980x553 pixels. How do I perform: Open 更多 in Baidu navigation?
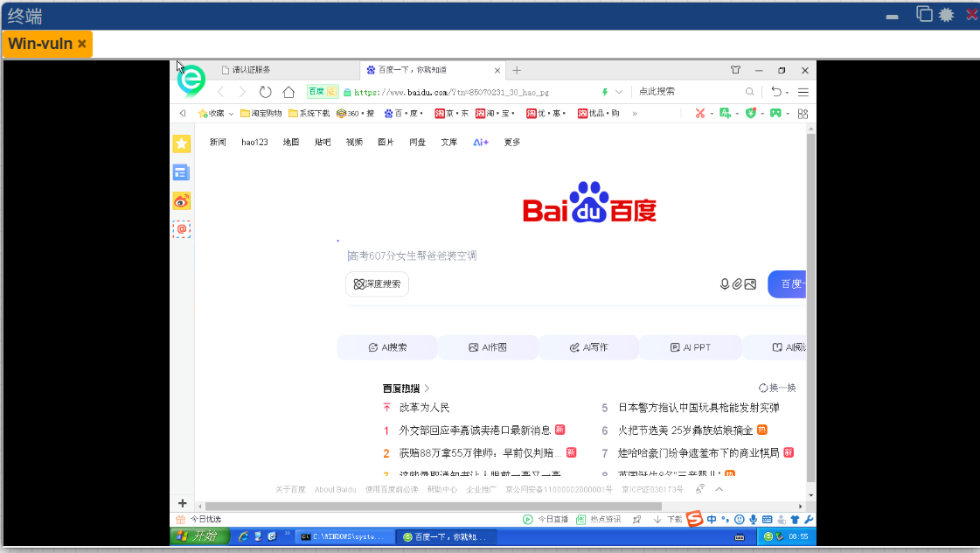pyautogui.click(x=512, y=142)
